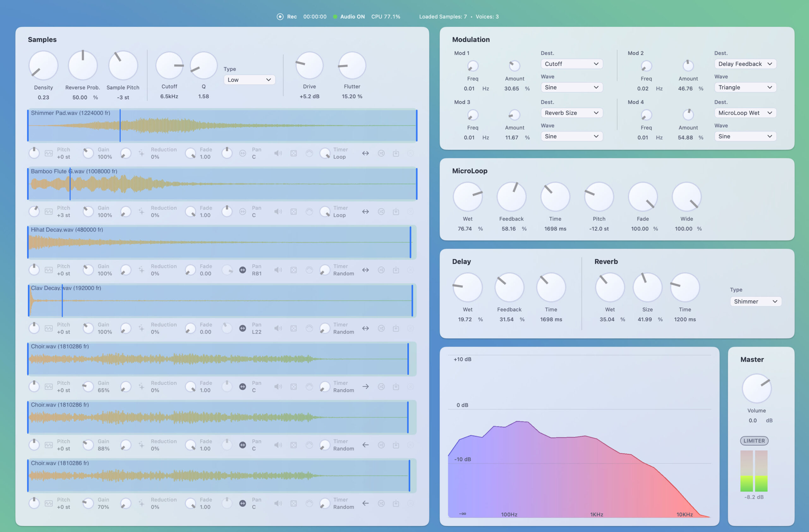Toggle the LIMITER button in Master

pos(754,441)
